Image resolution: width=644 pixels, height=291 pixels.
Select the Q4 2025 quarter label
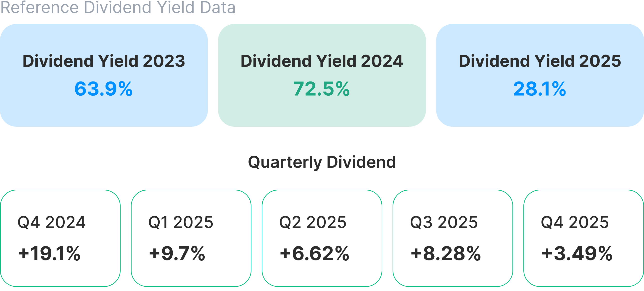(x=575, y=222)
